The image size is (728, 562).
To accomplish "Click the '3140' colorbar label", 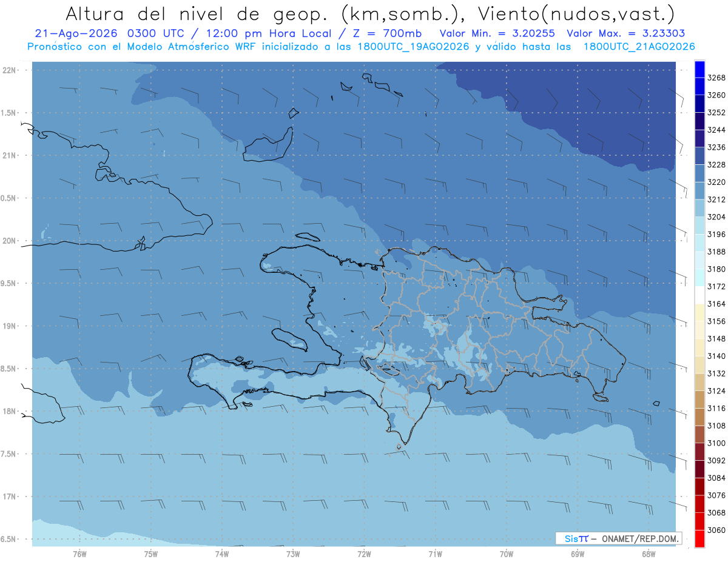I will (716, 356).
